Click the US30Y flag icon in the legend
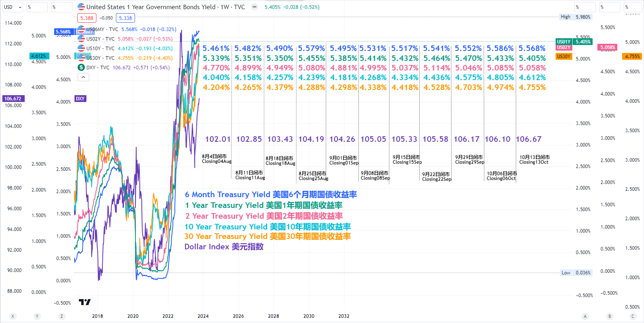 [x=81, y=58]
